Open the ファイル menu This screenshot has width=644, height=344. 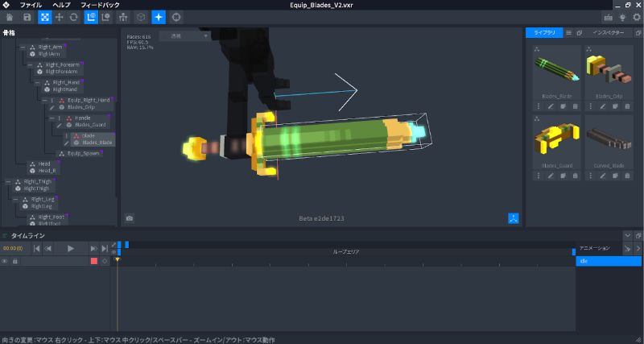(31, 5)
